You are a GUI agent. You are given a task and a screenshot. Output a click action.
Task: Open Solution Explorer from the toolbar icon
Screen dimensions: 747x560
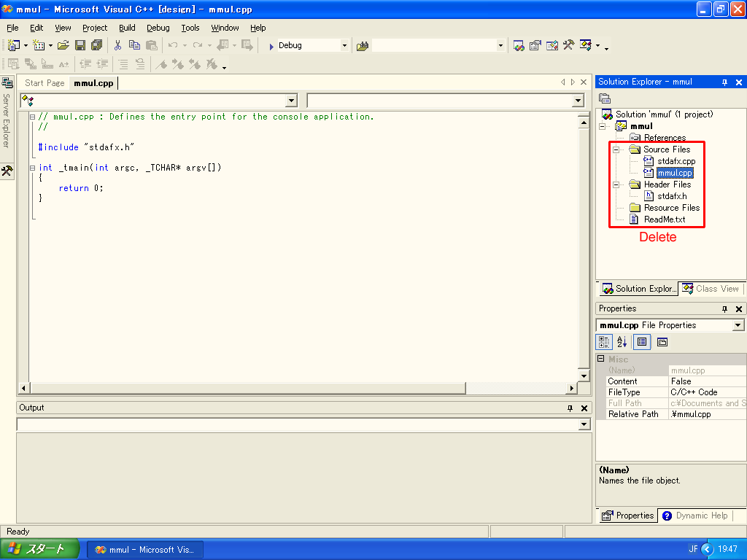(519, 46)
